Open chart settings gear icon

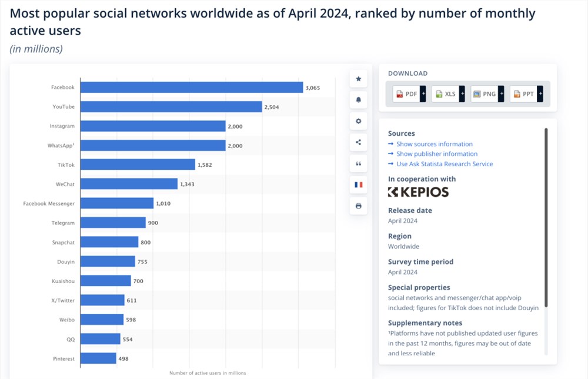pyautogui.click(x=359, y=121)
